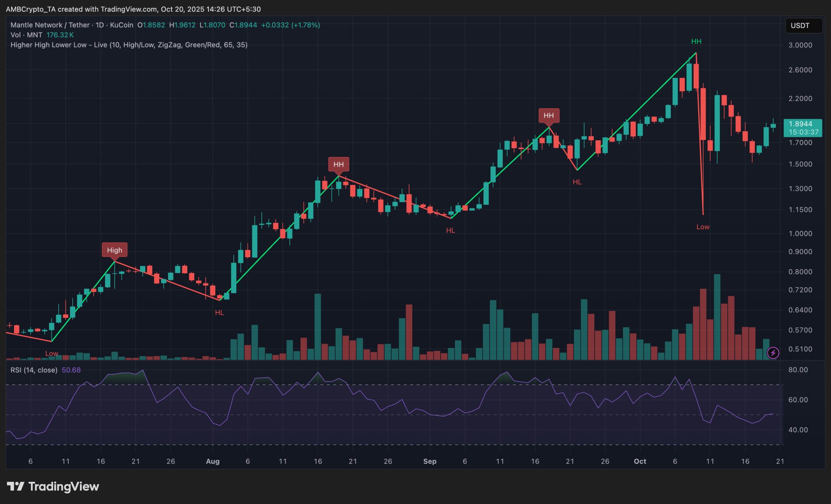The width and height of the screenshot is (831, 504).
Task: Open the USDT currency selector
Action: click(x=803, y=26)
